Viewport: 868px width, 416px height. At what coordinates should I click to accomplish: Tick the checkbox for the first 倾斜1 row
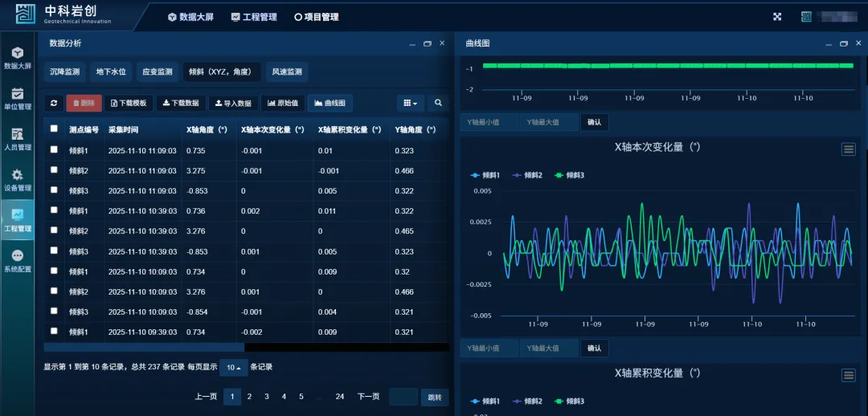[54, 150]
